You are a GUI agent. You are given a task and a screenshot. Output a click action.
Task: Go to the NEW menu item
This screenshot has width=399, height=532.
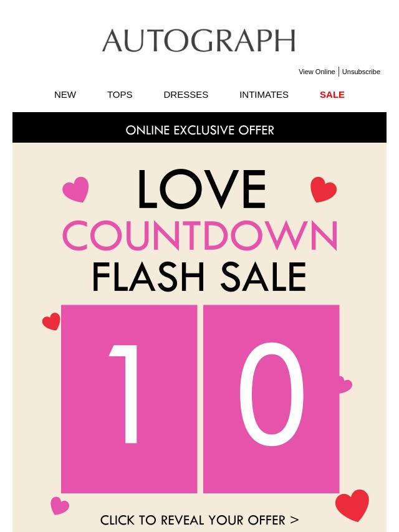65,95
